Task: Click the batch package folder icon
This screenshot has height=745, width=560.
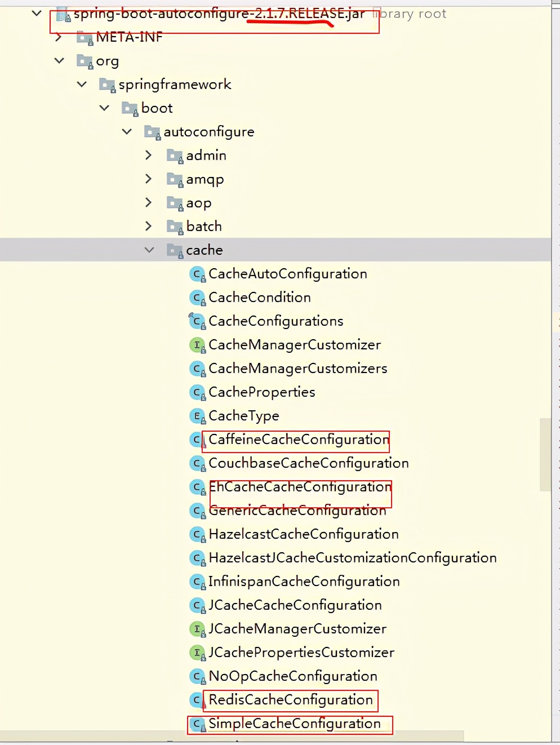Action: click(175, 227)
